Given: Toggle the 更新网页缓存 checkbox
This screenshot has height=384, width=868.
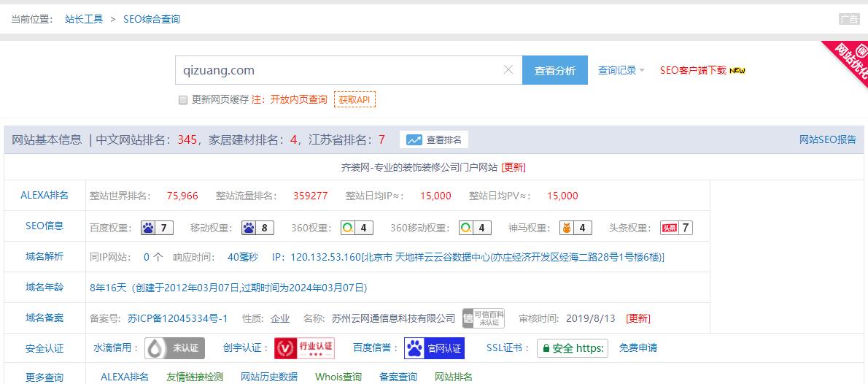Looking at the screenshot, I should 182,100.
